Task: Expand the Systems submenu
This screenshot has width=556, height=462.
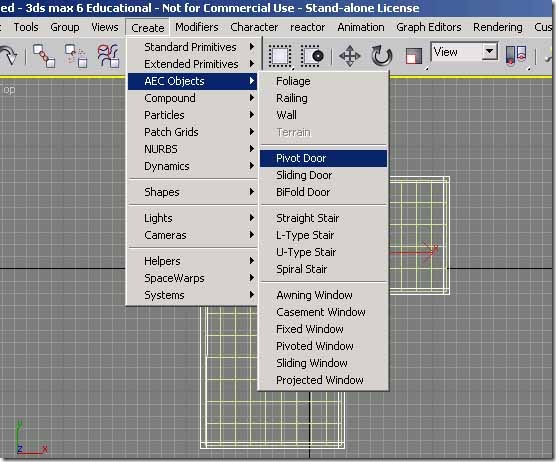Action: tap(192, 295)
